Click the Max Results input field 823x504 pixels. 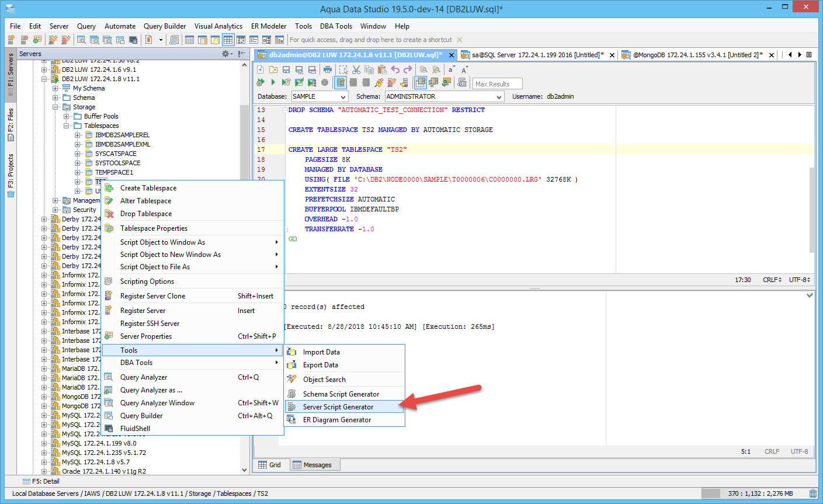497,84
